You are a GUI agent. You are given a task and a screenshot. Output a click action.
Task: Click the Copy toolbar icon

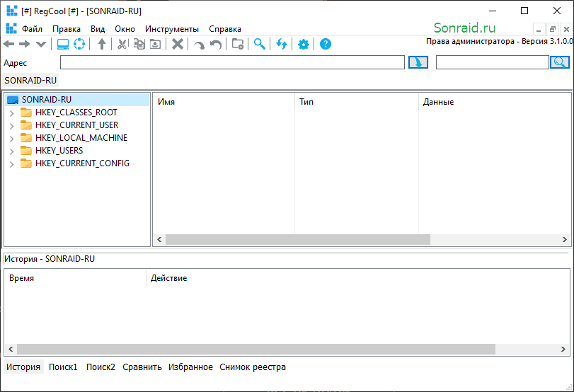[139, 45]
